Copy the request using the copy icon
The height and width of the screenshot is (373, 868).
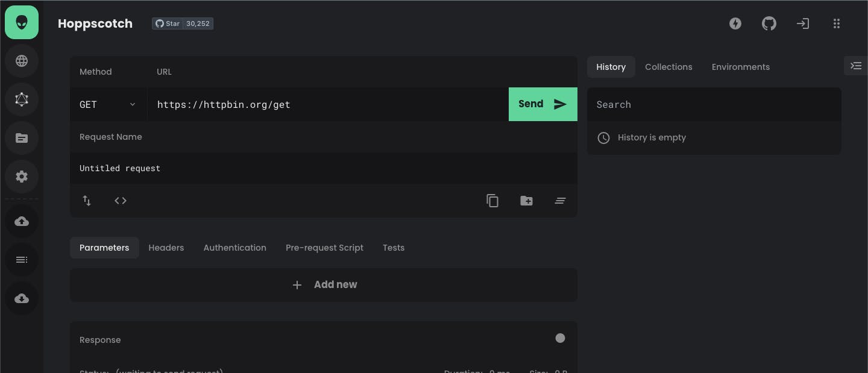tap(492, 201)
